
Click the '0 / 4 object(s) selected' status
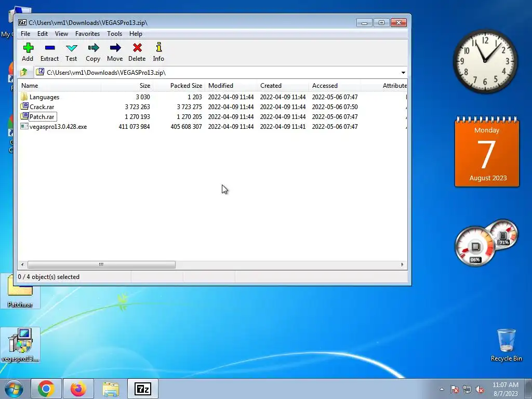48,277
